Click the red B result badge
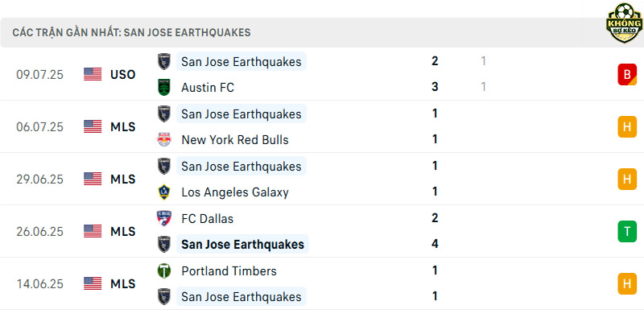 [627, 74]
